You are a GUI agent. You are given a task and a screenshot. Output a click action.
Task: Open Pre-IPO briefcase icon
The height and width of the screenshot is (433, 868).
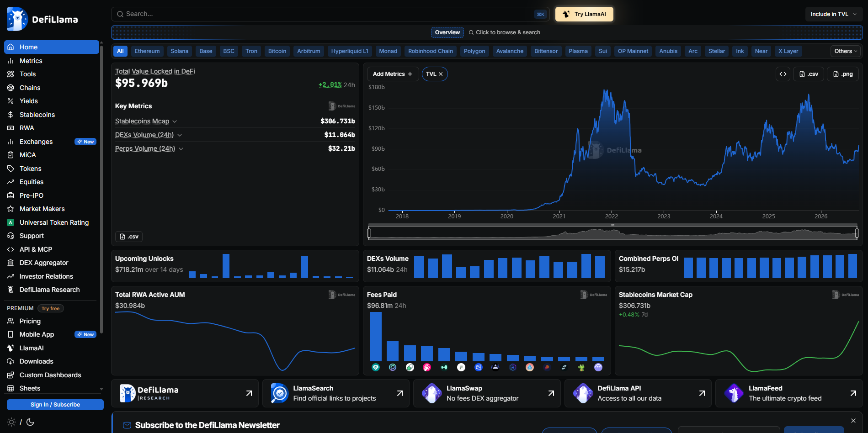pos(11,195)
